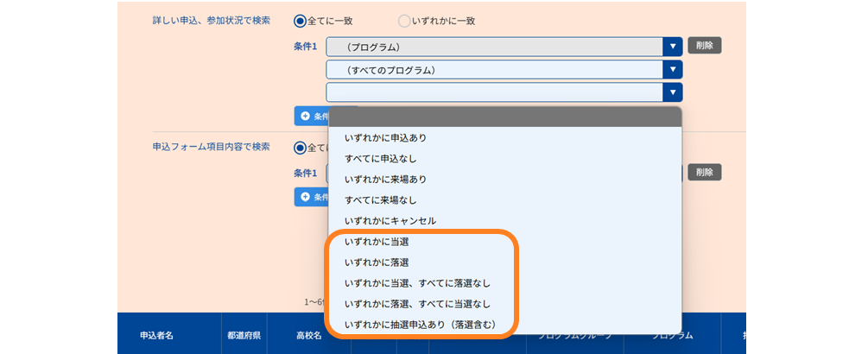868x354 pixels.
Task: Choose いずれかに落選、すべてに当選なし option
Action: [504, 304]
